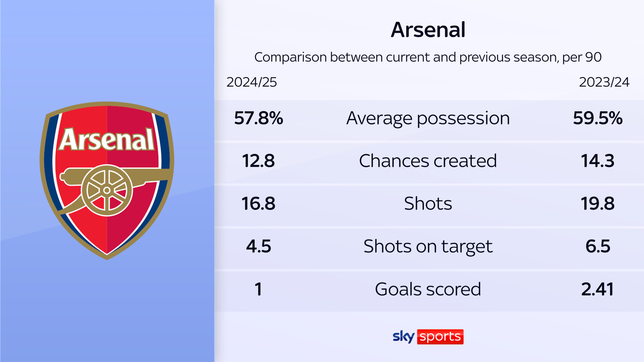
Task: Click the 57.8% possession value
Action: pos(258,118)
